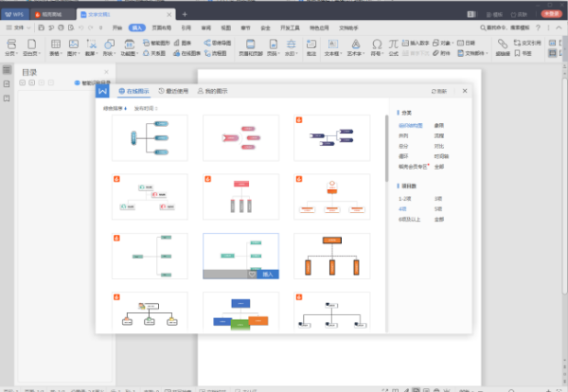The width and height of the screenshot is (568, 392).
Task: Open the 表格 table insert icon
Action: 56,47
